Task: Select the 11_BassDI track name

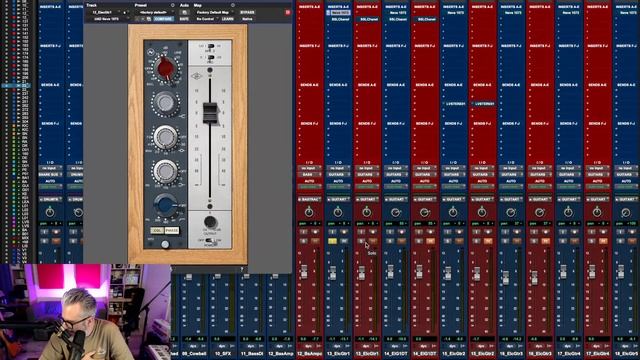Action: pyautogui.click(x=251, y=354)
